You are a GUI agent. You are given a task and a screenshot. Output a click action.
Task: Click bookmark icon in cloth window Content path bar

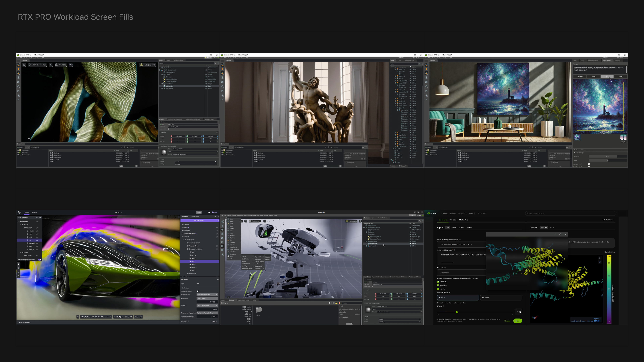[124, 147]
